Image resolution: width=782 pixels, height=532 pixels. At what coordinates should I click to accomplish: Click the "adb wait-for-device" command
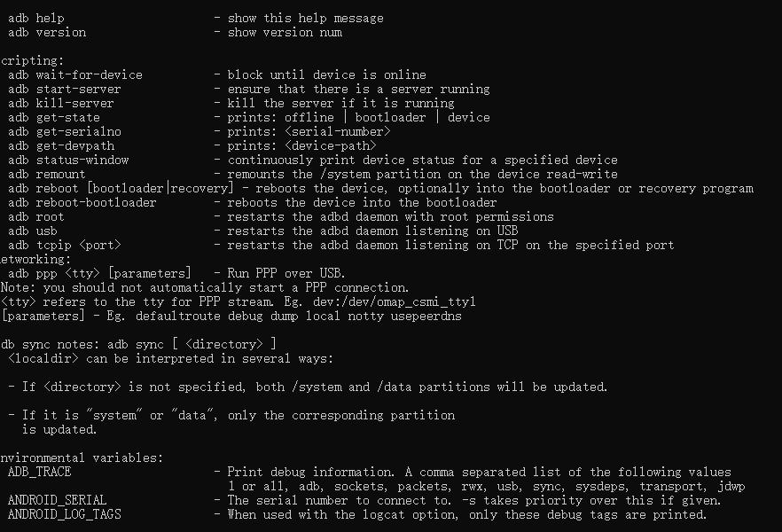tap(75, 74)
